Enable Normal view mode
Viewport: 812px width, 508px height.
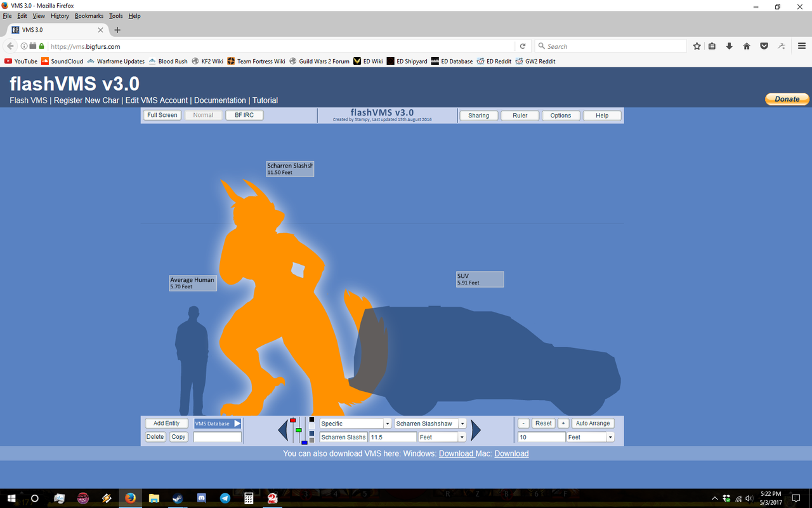pos(203,115)
